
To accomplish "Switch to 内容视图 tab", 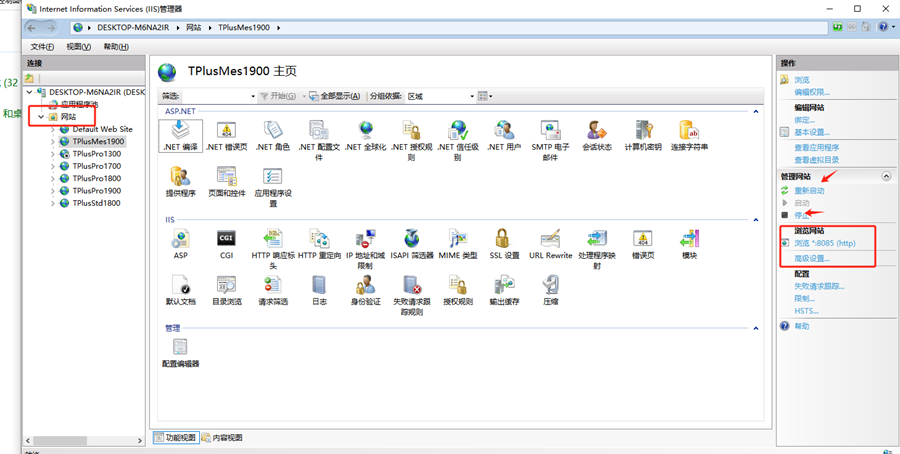I will pyautogui.click(x=222, y=437).
